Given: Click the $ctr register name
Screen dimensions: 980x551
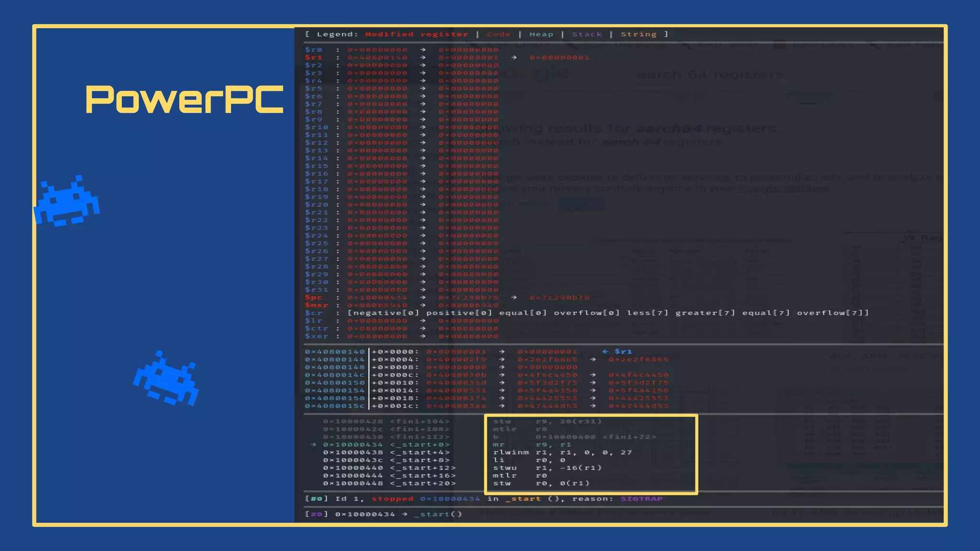Looking at the screenshot, I should (316, 329).
